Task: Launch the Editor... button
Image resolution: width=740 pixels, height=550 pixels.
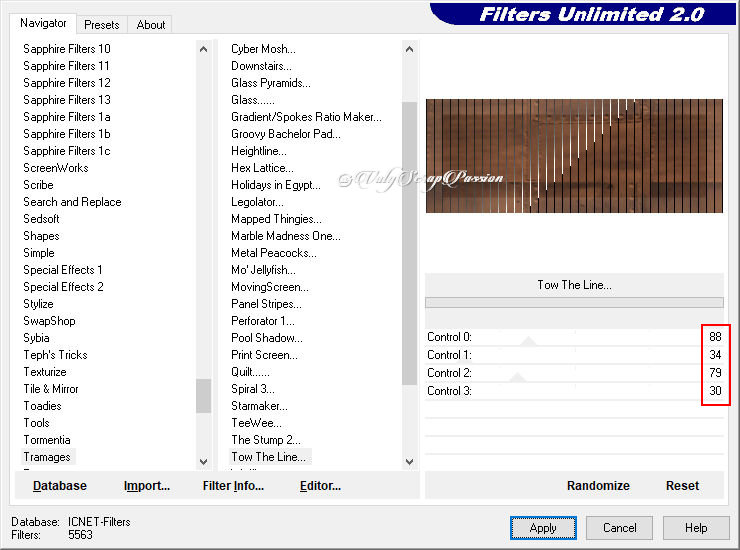Action: tap(320, 486)
